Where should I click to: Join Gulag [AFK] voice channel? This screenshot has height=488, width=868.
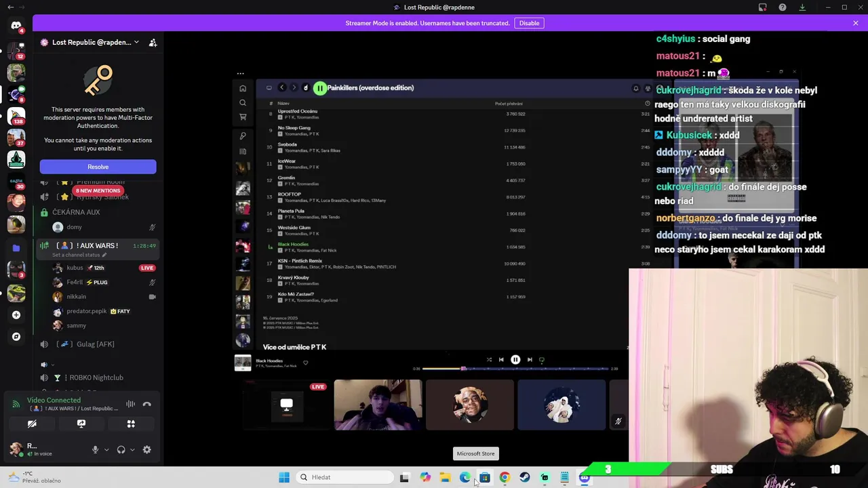pyautogui.click(x=98, y=344)
